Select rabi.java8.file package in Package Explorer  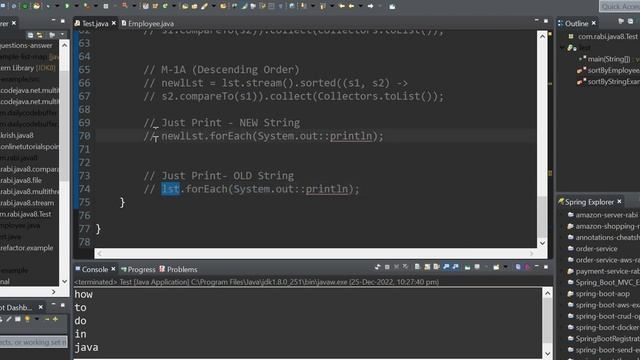[x=21, y=180]
